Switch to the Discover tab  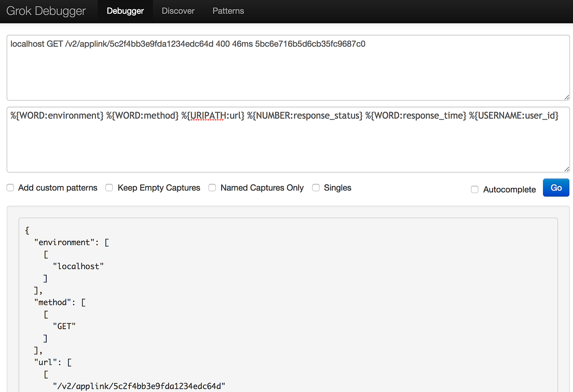(x=178, y=10)
